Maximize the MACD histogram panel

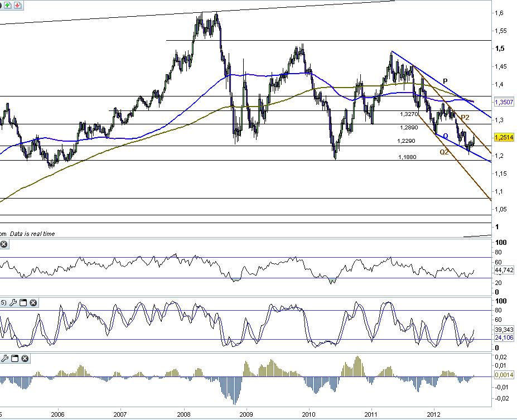15,358
